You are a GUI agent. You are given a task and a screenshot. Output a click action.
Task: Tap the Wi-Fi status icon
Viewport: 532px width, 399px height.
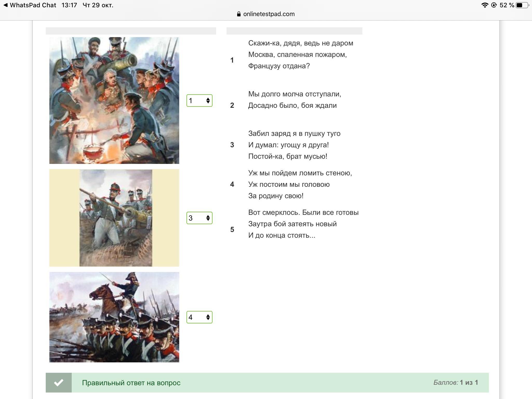[485, 5]
